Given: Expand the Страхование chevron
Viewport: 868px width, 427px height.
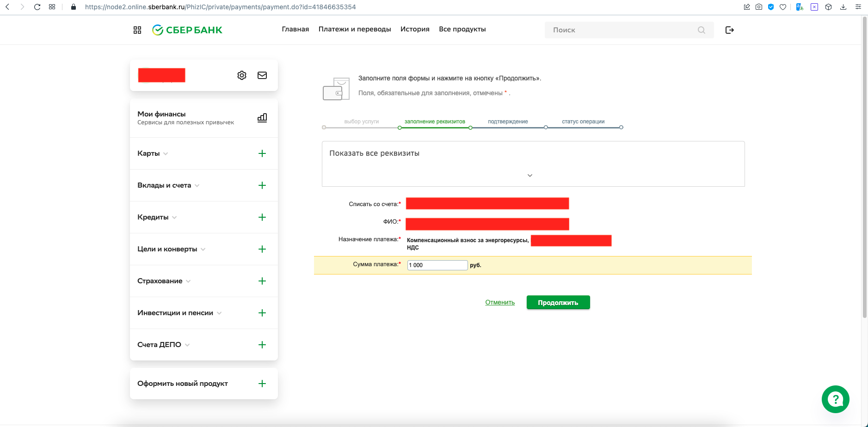Looking at the screenshot, I should click(x=188, y=281).
